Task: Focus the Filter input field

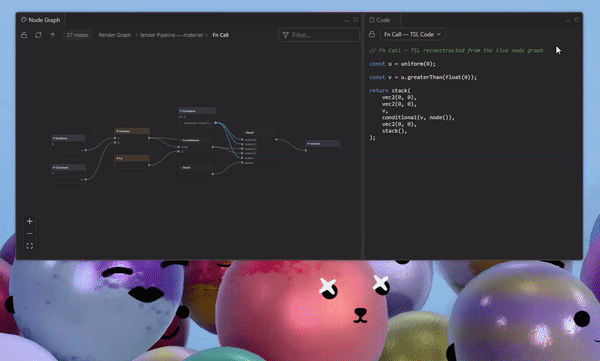Action: [319, 35]
